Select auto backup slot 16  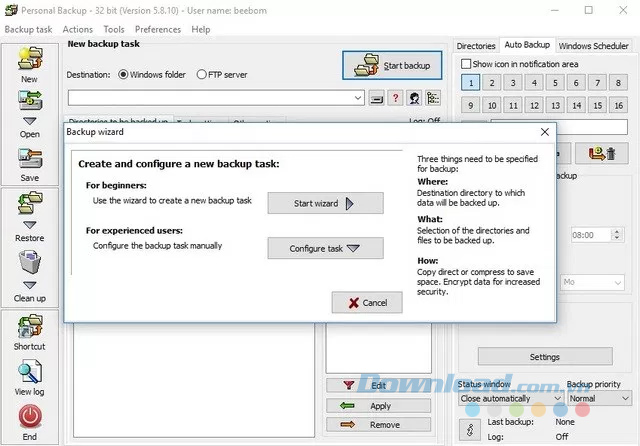618,105
